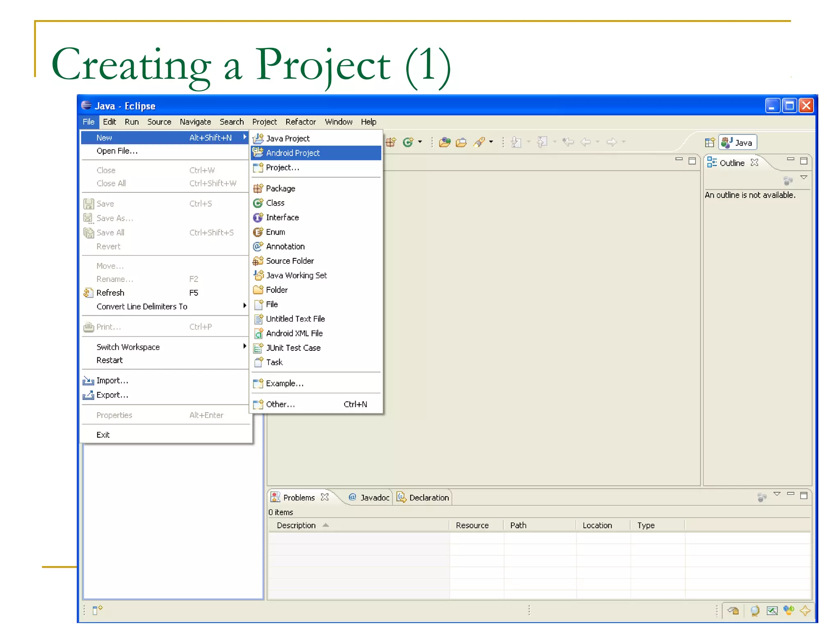Sort by the Description column header
The width and height of the screenshot is (840, 630).
click(x=359, y=525)
